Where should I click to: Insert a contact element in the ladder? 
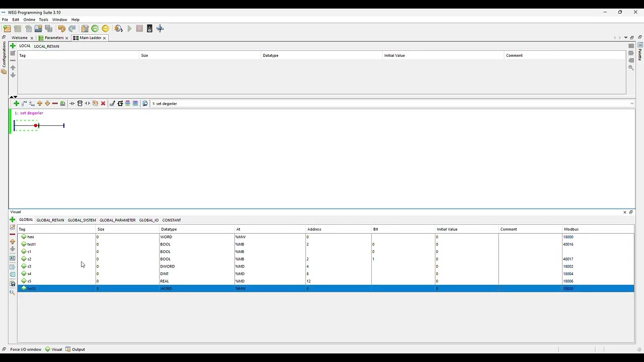(x=72, y=104)
